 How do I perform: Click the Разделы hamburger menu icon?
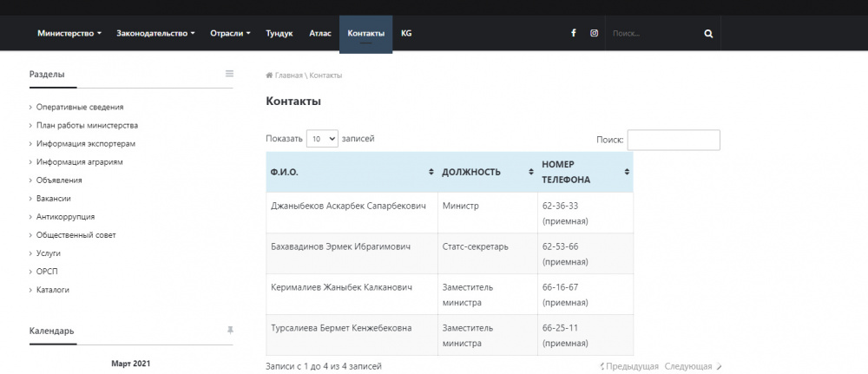coord(229,74)
